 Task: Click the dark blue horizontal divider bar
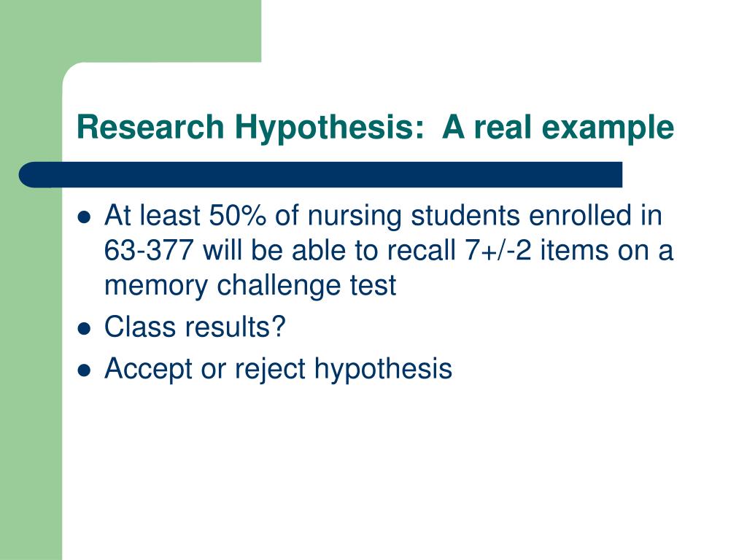pyautogui.click(x=320, y=175)
